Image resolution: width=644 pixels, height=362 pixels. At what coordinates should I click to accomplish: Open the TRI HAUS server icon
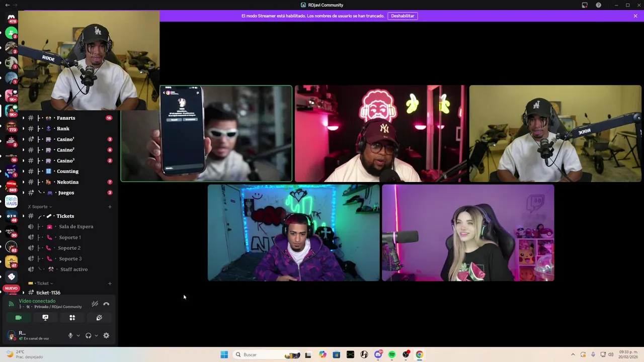click(11, 202)
